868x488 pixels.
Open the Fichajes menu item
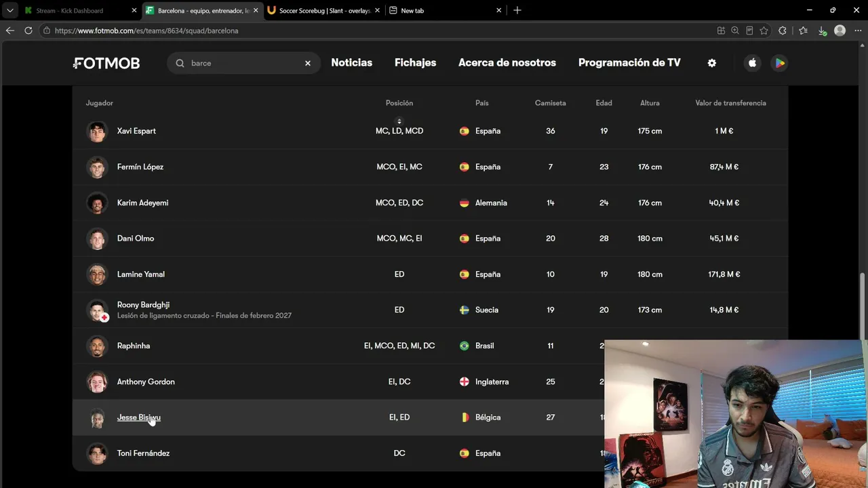(x=415, y=62)
